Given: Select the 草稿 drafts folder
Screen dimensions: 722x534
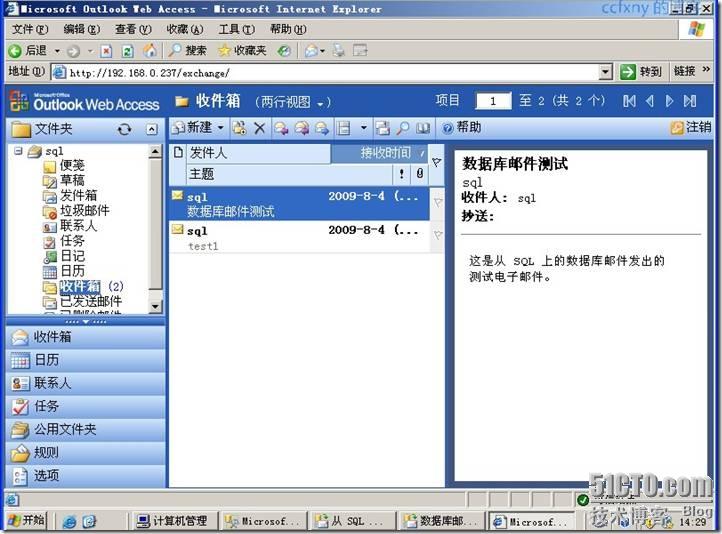Looking at the screenshot, I should coord(72,180).
